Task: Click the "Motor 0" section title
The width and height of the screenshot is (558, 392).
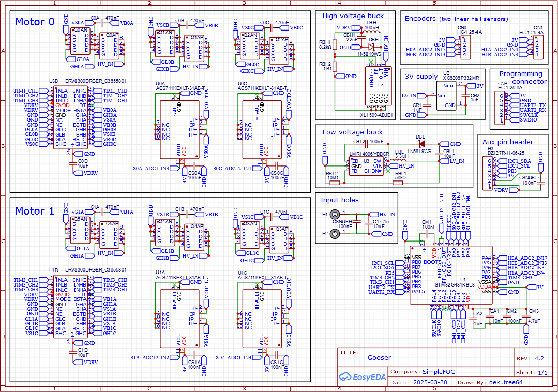Action: pyautogui.click(x=34, y=22)
